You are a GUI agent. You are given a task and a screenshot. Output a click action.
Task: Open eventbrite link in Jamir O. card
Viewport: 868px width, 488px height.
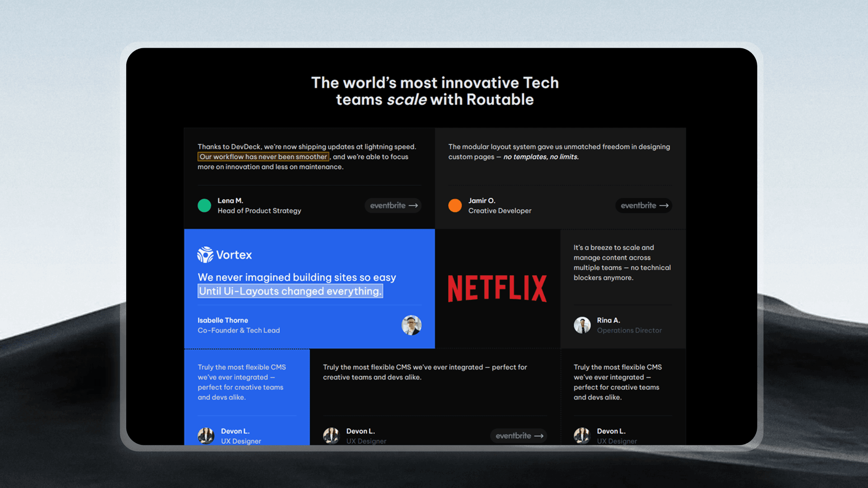(643, 206)
